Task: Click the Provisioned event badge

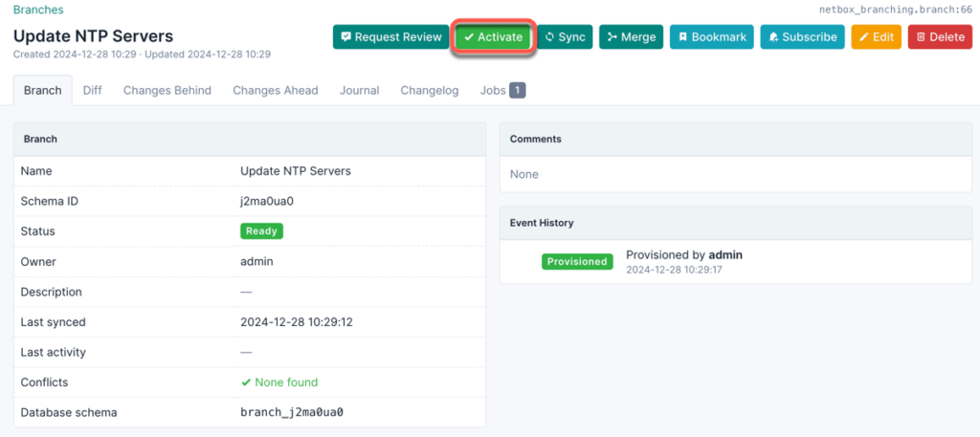Action: (x=577, y=262)
